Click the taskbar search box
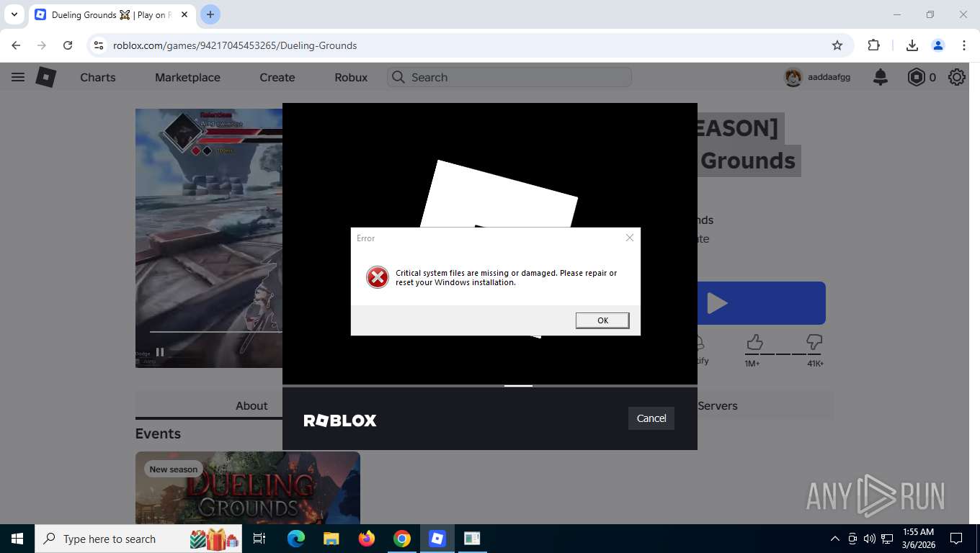The height and width of the screenshot is (553, 980). coord(138,539)
